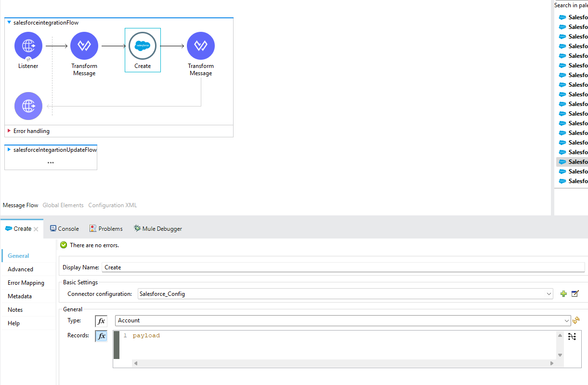
Task: Edit the Salesforce_Config connector configuration
Action: [575, 293]
